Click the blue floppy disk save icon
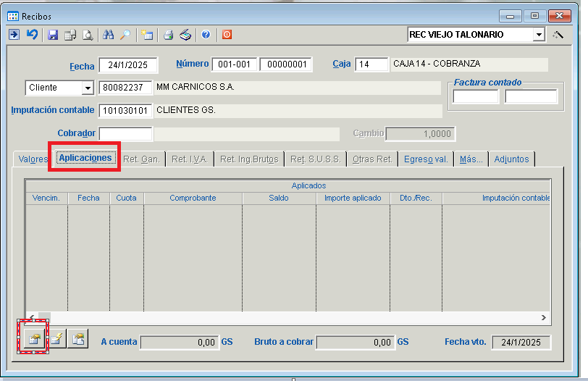 point(53,35)
